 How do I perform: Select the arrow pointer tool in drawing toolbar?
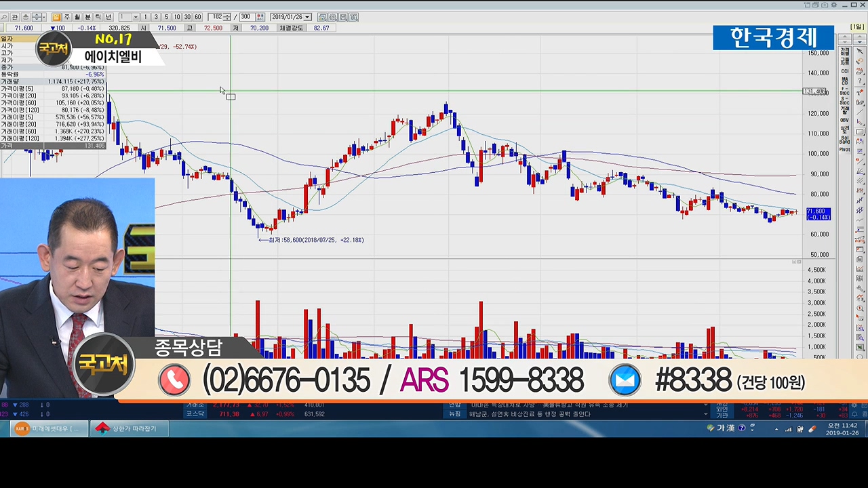(x=860, y=52)
